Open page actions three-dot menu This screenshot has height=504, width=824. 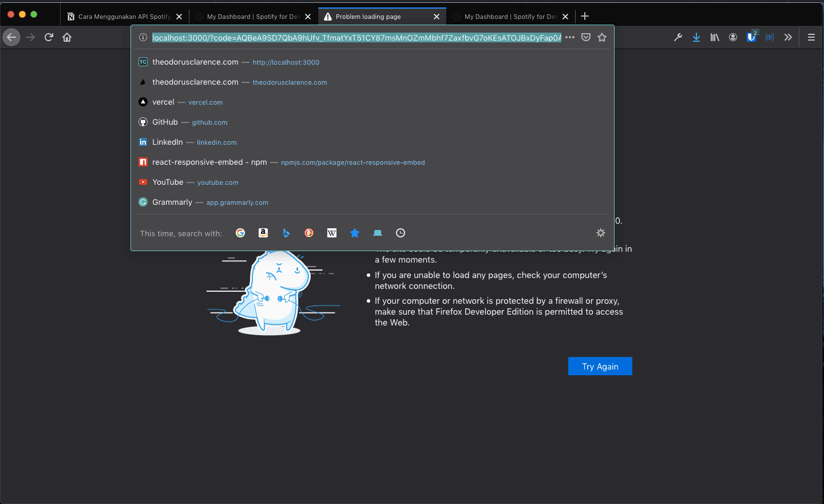[x=570, y=37]
